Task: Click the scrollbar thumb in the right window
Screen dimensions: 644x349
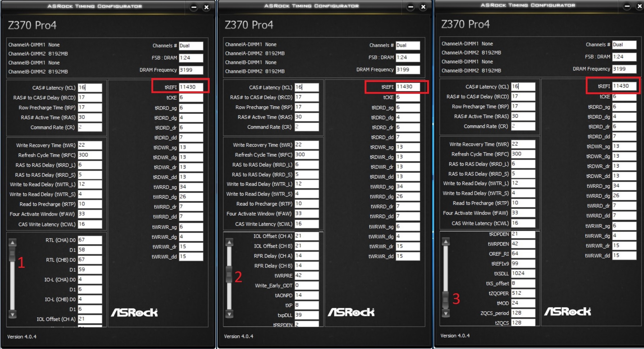Action: [x=446, y=300]
